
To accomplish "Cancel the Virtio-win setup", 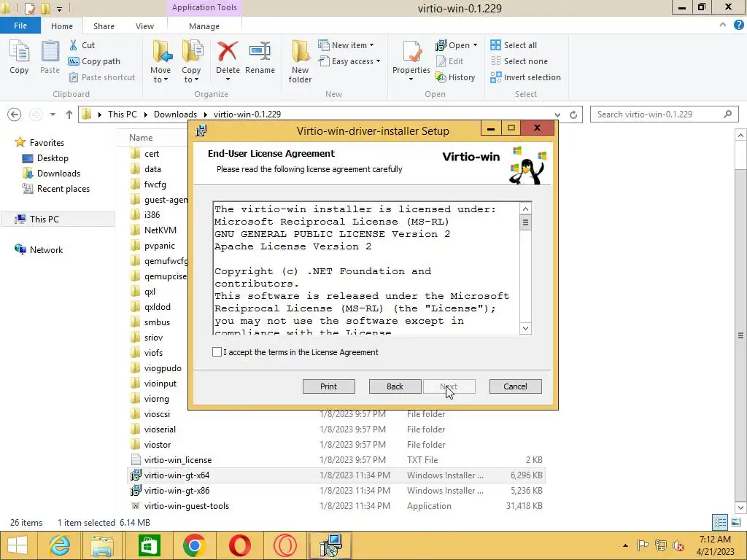I will point(516,386).
